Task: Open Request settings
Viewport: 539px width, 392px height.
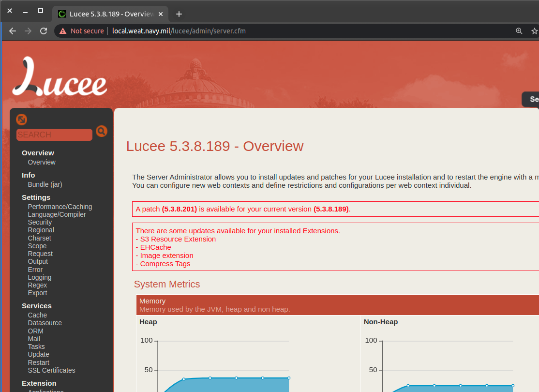Action: coord(40,254)
